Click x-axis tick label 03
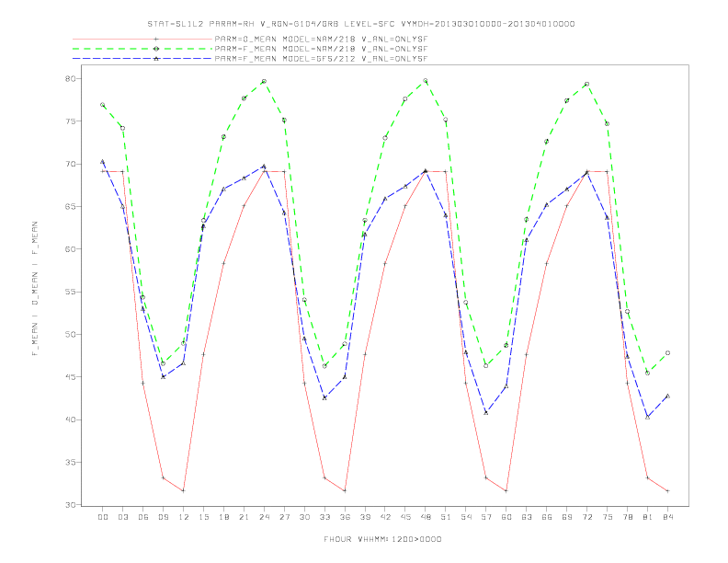 [x=122, y=517]
